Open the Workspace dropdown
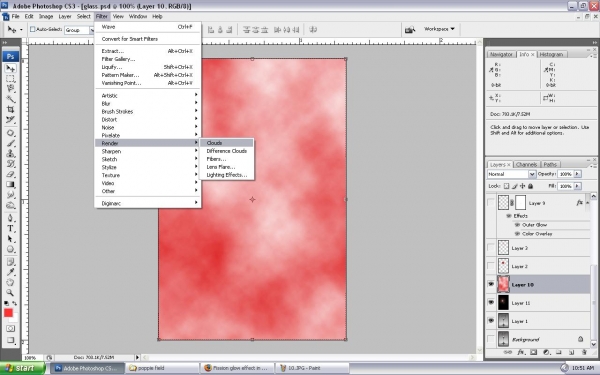 click(x=439, y=29)
